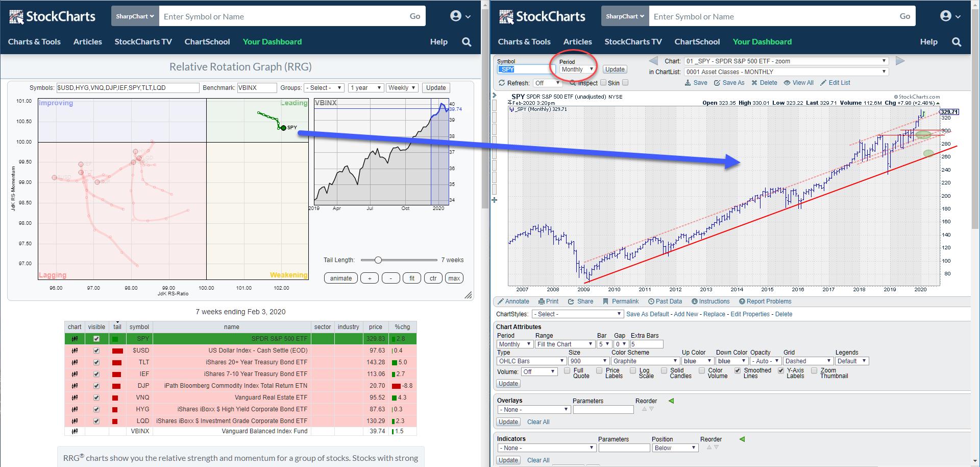Open chart Instructions
Image resolution: width=980 pixels, height=467 pixels.
point(710,301)
